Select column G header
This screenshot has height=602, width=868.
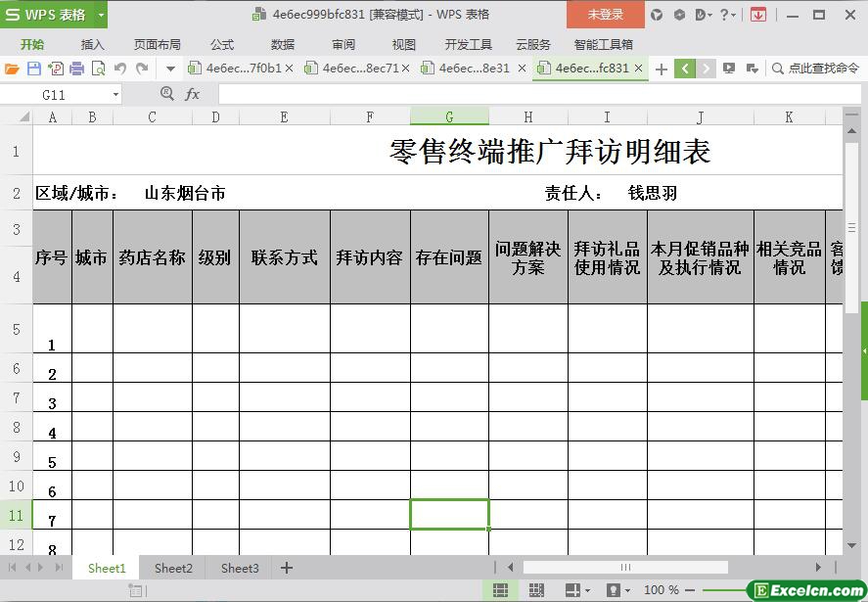(449, 116)
